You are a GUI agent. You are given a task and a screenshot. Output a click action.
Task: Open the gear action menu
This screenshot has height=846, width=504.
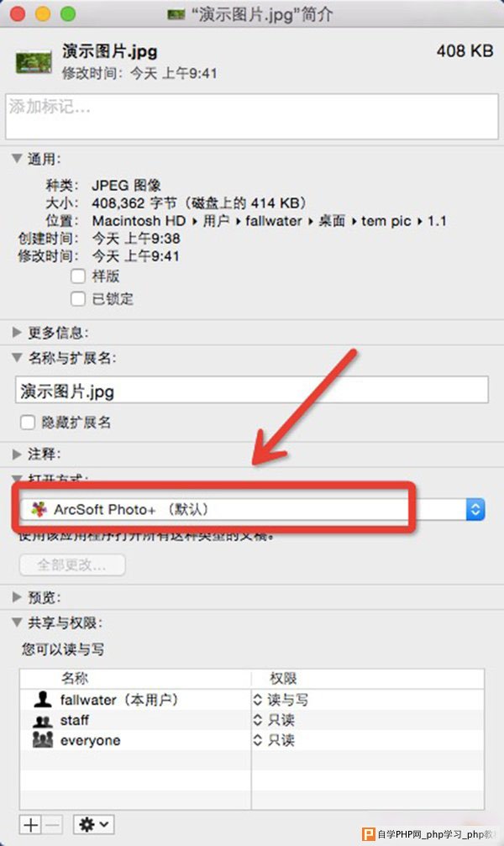(93, 824)
